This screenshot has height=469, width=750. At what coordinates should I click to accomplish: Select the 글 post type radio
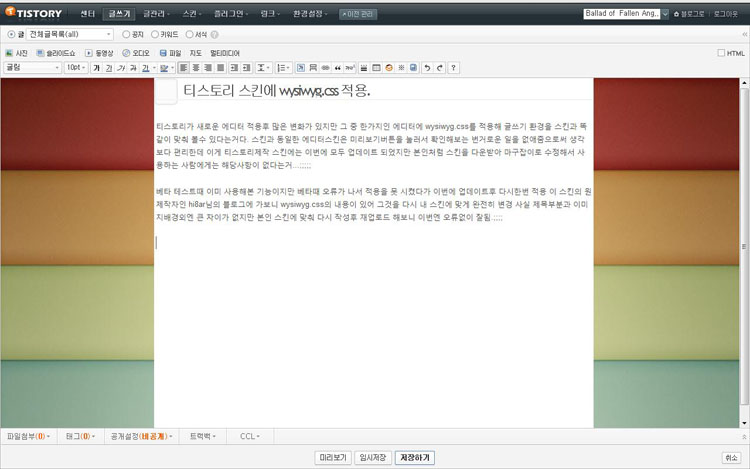point(11,34)
